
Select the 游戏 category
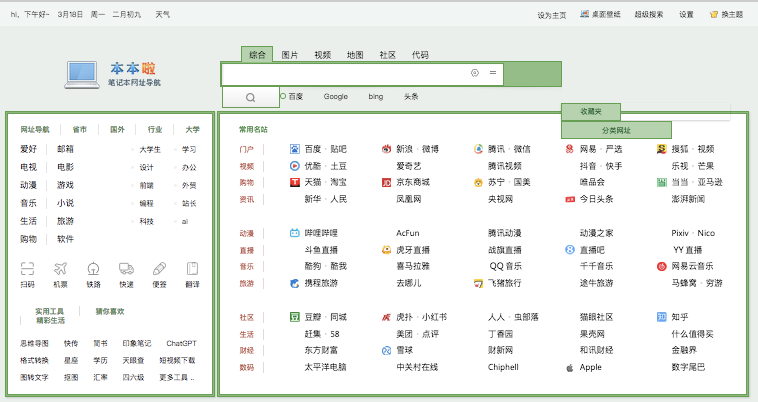pos(65,185)
